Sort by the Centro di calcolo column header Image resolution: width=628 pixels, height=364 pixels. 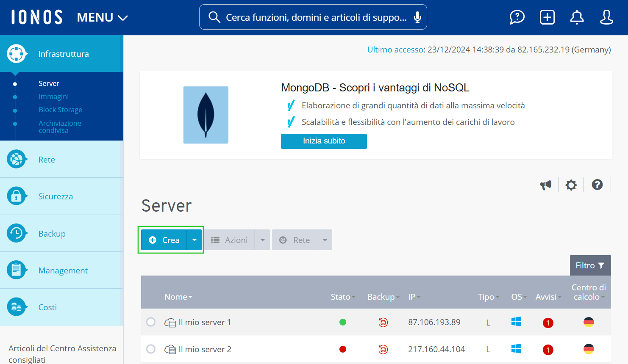pyautogui.click(x=589, y=292)
